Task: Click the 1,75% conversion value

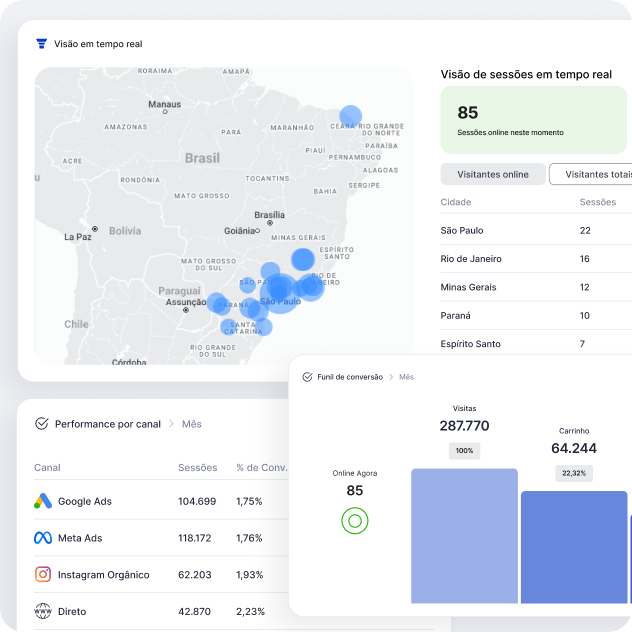Action: [x=249, y=501]
